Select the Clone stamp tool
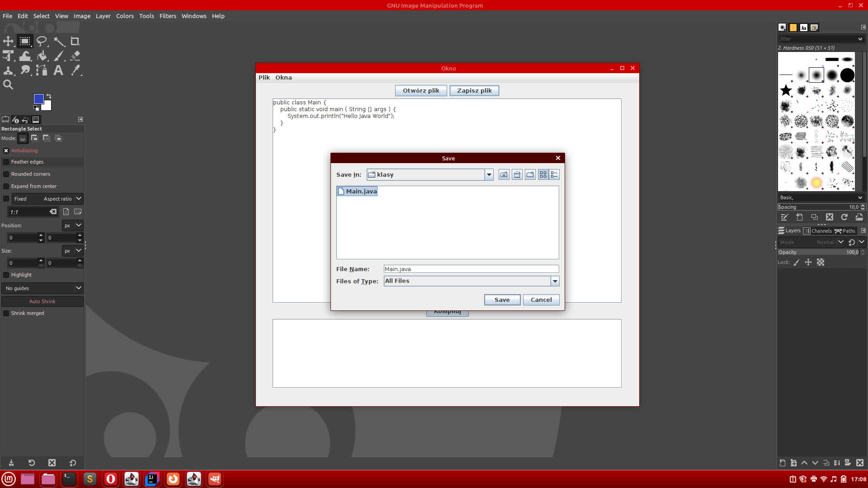 8,70
